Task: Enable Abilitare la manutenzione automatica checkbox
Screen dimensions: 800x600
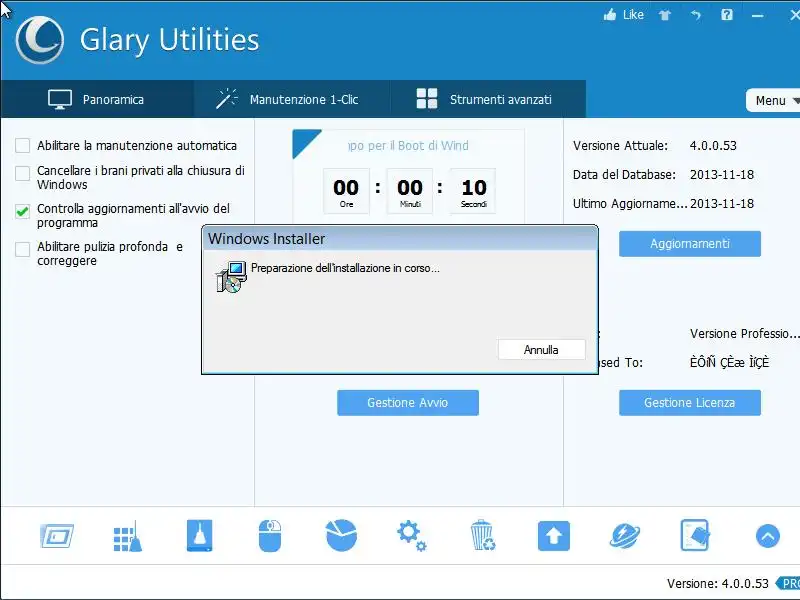Action: (x=22, y=145)
